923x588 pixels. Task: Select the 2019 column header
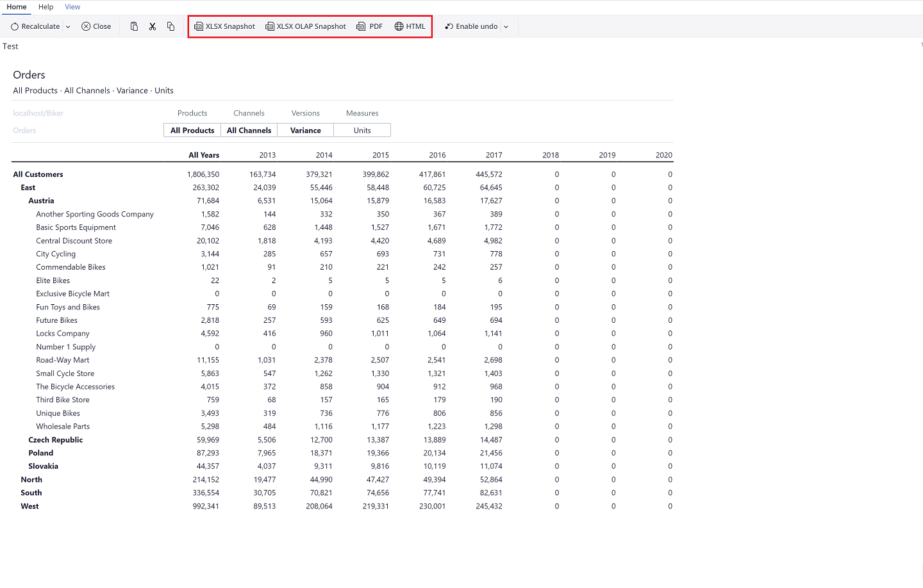pyautogui.click(x=608, y=155)
